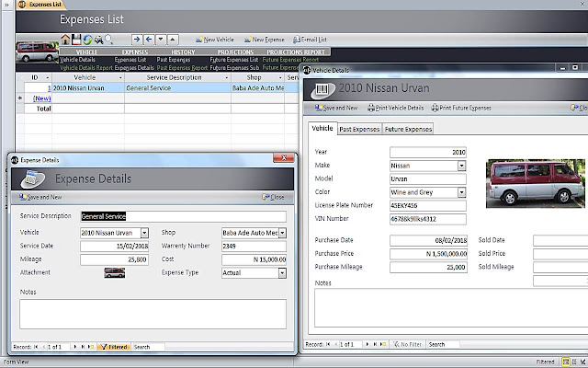
Task: Select the 'General Service' grid cell
Action: [x=177, y=88]
